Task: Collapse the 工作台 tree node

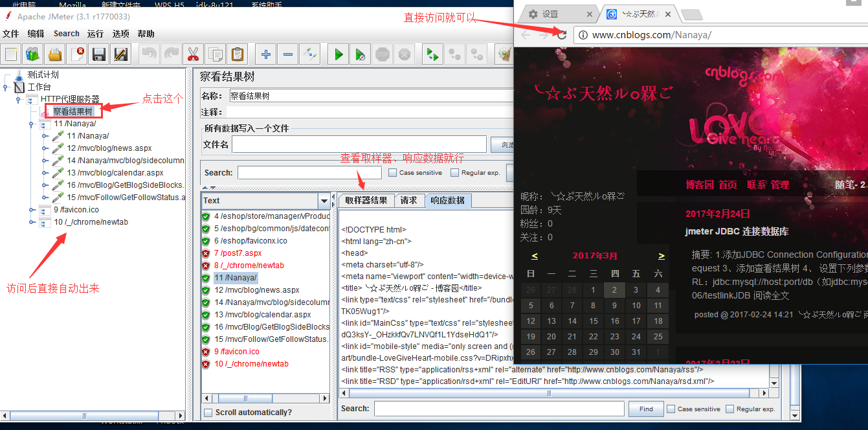Action: [x=6, y=87]
